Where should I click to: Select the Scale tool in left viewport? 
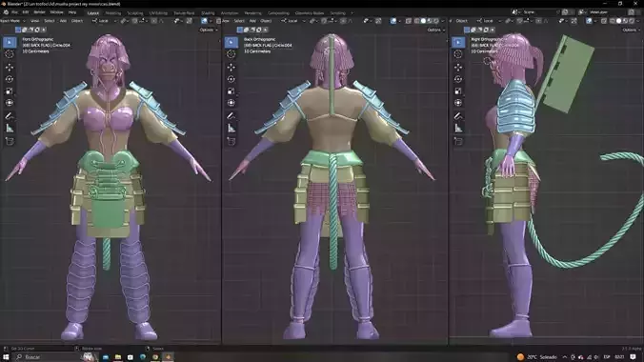coord(10,90)
